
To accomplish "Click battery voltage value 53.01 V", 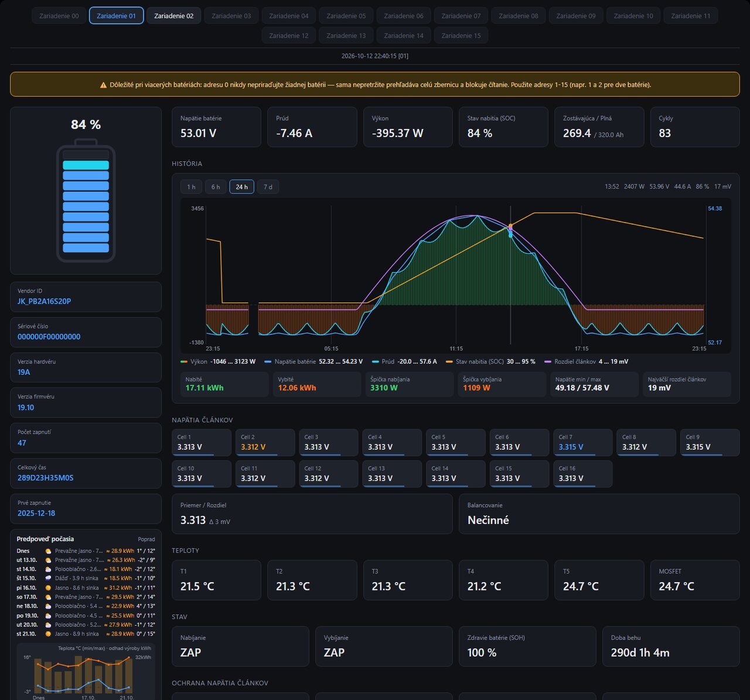I will (198, 134).
